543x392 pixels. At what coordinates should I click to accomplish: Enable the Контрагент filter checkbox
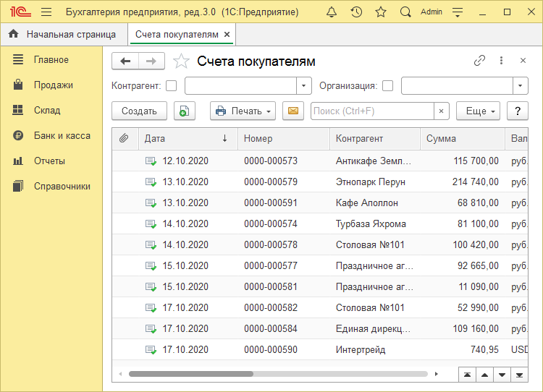click(x=171, y=86)
